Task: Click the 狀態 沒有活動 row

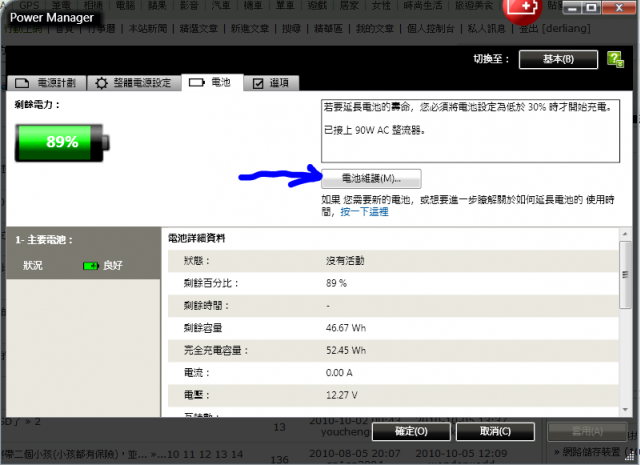Action: point(393,261)
